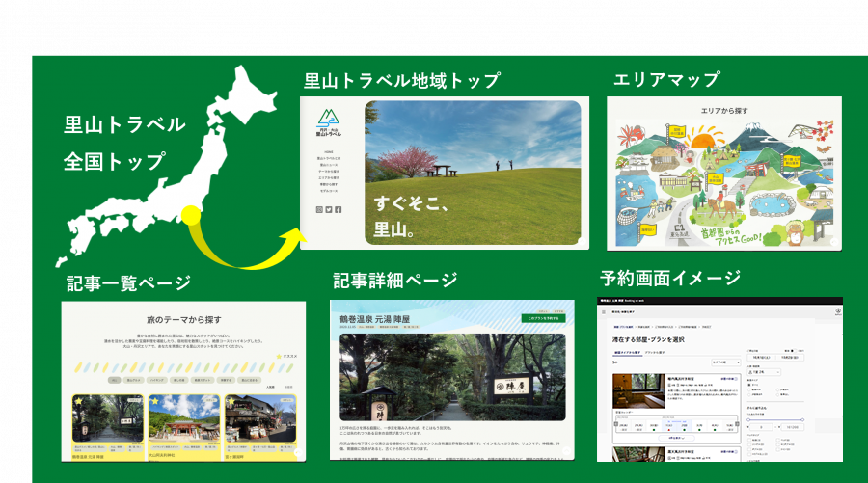Click the hero photo with すぐそこ、里山。
This screenshot has width=868, height=483.
[x=473, y=173]
